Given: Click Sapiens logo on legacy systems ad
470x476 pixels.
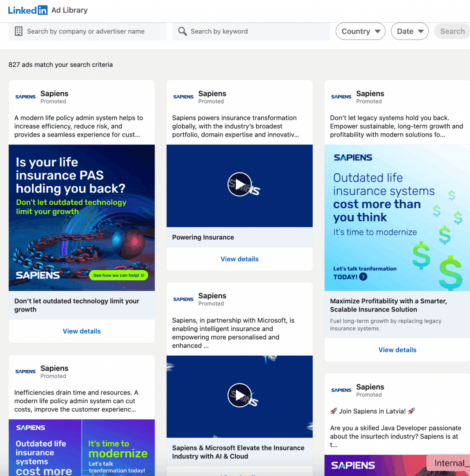Looking at the screenshot, I should (x=341, y=97).
